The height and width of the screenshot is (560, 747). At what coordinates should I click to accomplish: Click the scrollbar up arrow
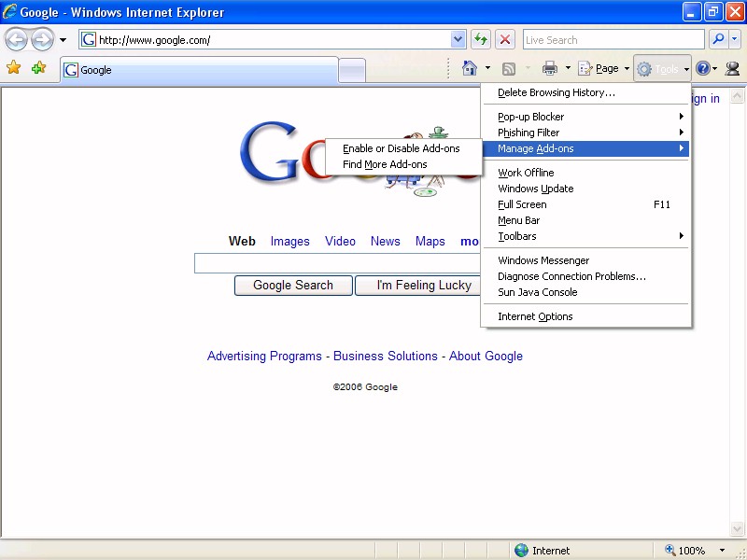point(737,96)
